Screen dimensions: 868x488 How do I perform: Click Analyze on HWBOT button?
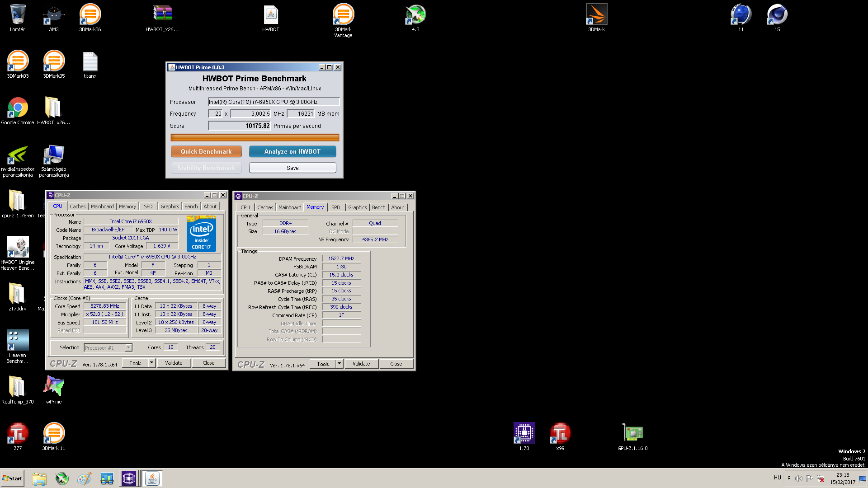292,151
